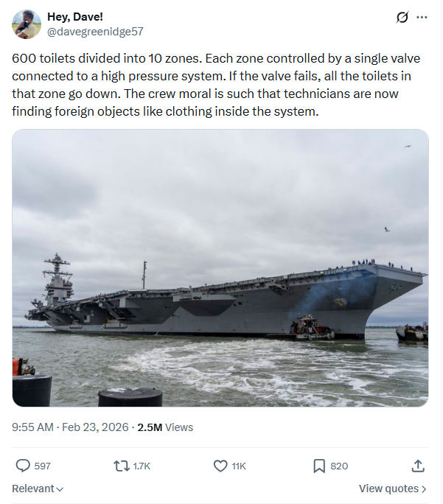Image resolution: width=443 pixels, height=504 pixels.
Task: Click the Grok icon on the post
Action: click(x=402, y=18)
